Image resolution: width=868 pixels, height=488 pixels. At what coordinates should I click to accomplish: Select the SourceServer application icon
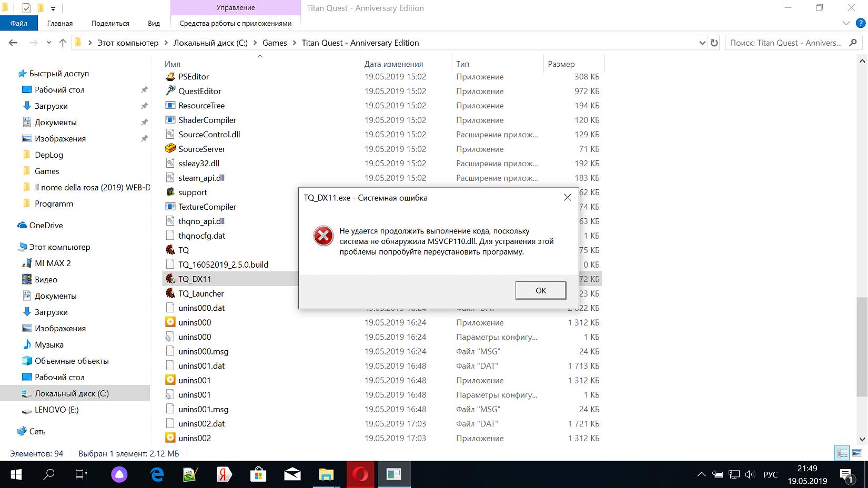tap(170, 149)
